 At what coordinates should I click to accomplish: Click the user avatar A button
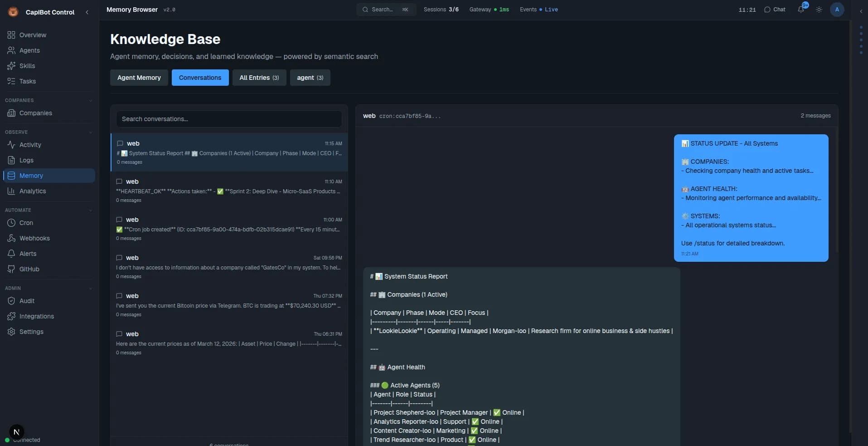tap(837, 10)
